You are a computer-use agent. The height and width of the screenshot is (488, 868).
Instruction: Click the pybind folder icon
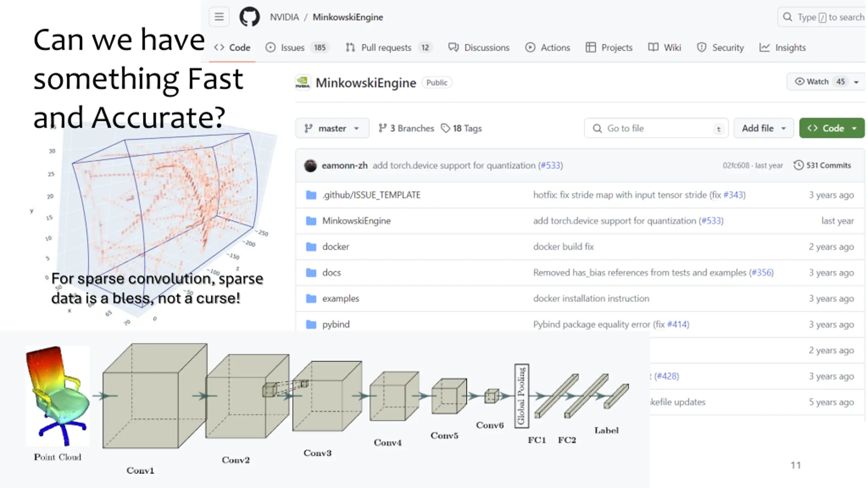click(311, 324)
